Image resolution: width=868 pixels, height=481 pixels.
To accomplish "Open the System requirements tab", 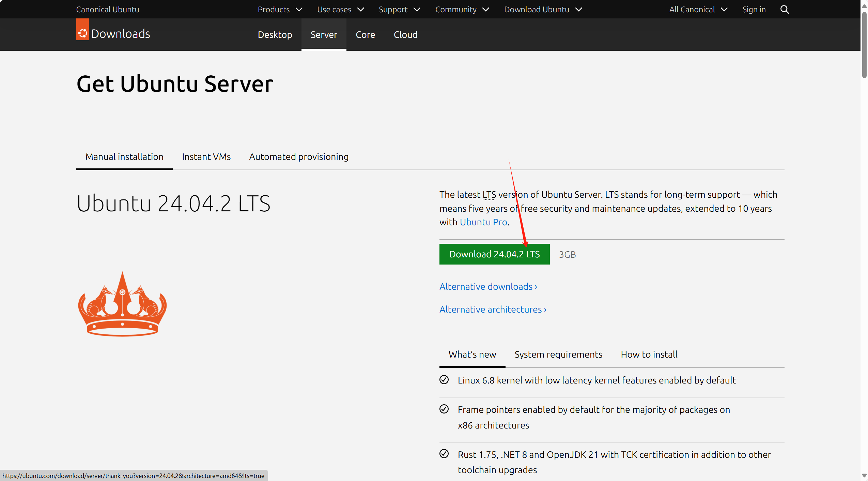I will 558,354.
